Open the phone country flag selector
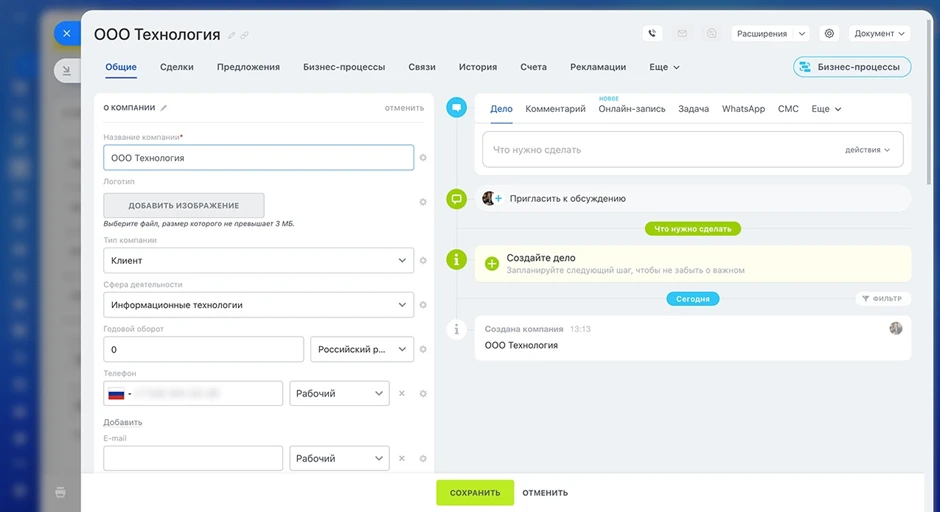The width and height of the screenshot is (940, 512). [119, 394]
